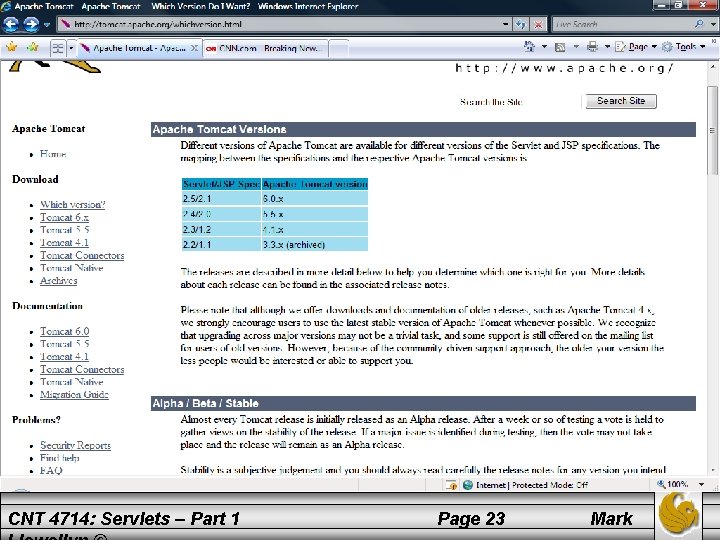The width and height of the screenshot is (720, 540).
Task: Open the Quick Tabs grid icon
Action: [57, 48]
